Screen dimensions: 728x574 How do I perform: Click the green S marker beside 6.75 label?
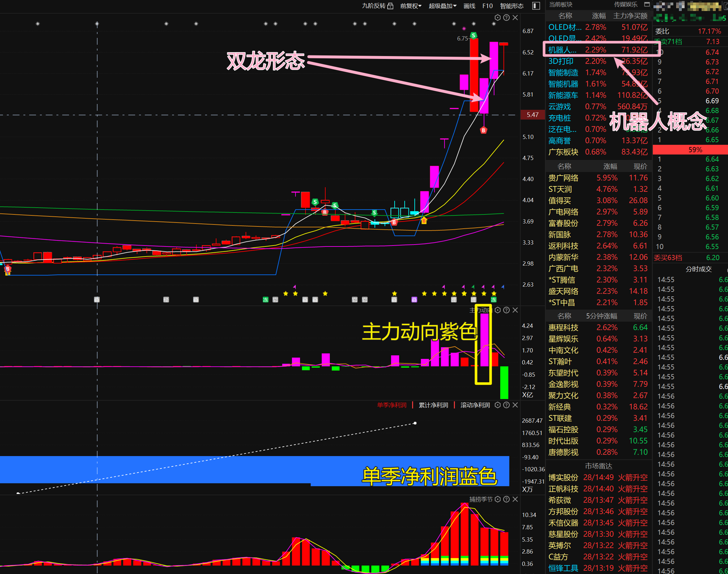[474, 35]
